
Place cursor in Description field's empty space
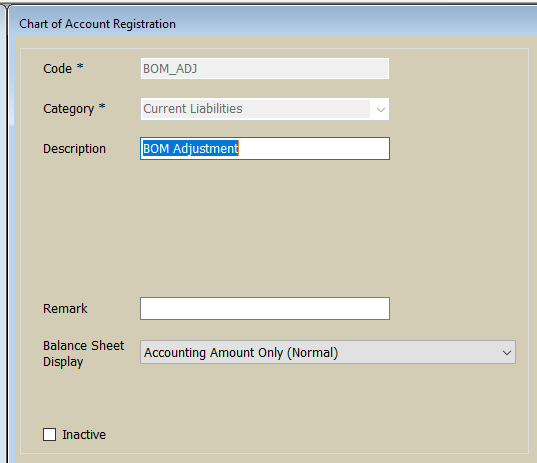click(313, 149)
